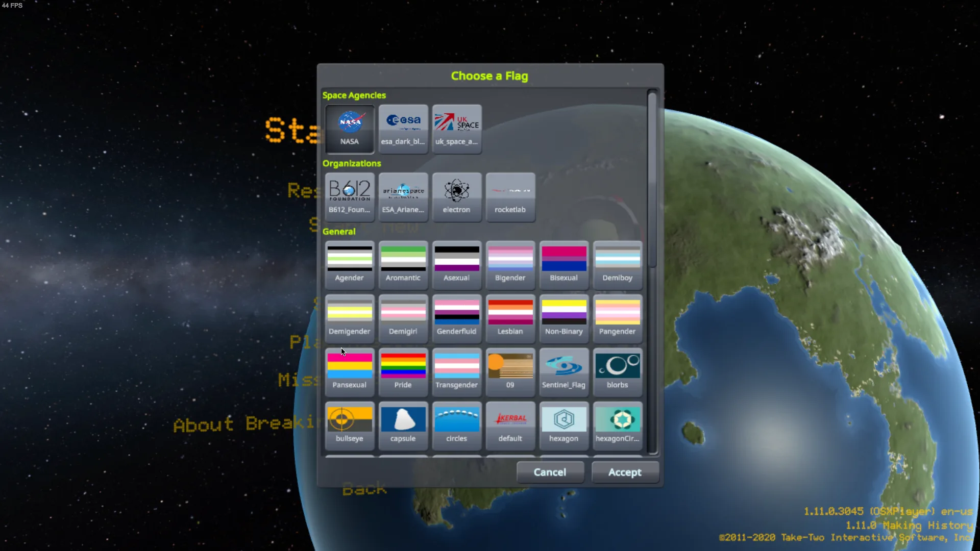Select the circles flag
This screenshot has width=980, height=551.
click(457, 426)
